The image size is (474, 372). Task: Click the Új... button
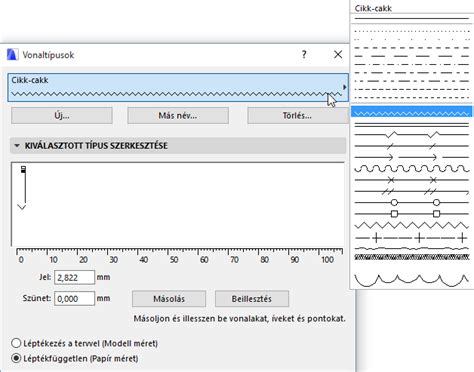click(62, 116)
